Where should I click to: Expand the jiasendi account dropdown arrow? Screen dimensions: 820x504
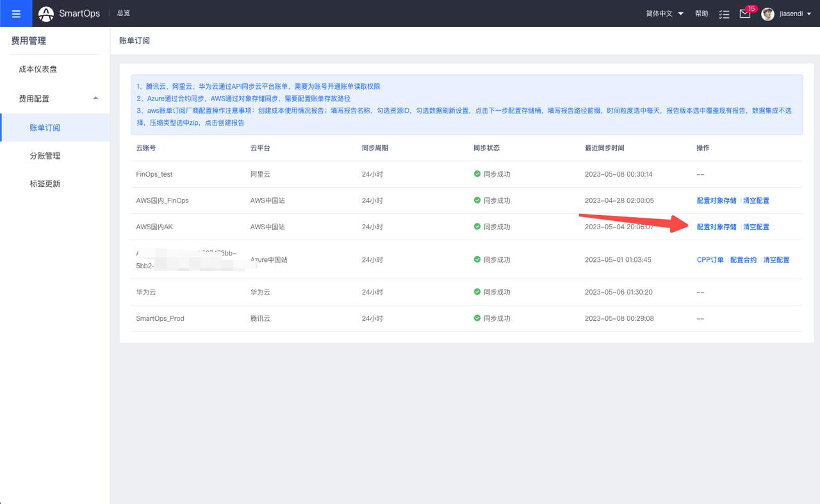pos(809,14)
